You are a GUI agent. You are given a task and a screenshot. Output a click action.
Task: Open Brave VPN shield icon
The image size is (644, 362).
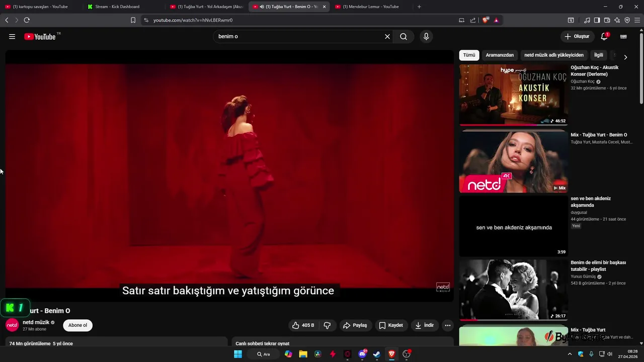[x=627, y=20]
